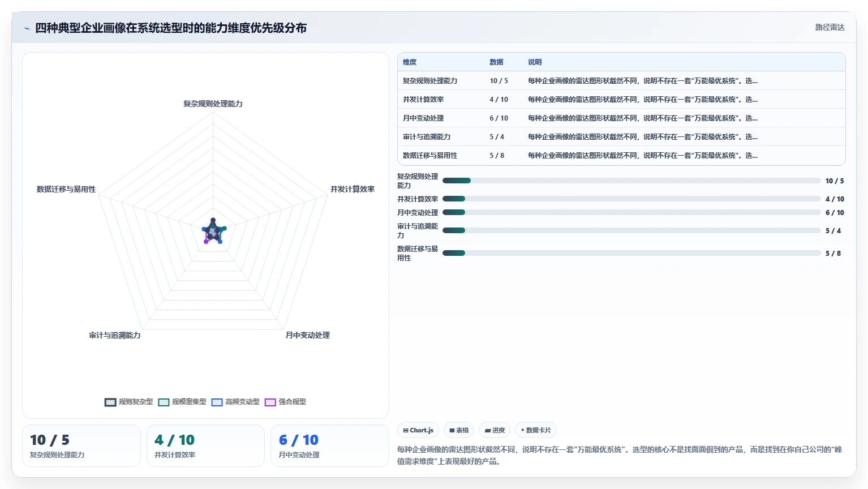This screenshot has height=489, width=868.
Task: Click the 复杂规则处理能力 progress bar
Action: pyautogui.click(x=631, y=181)
